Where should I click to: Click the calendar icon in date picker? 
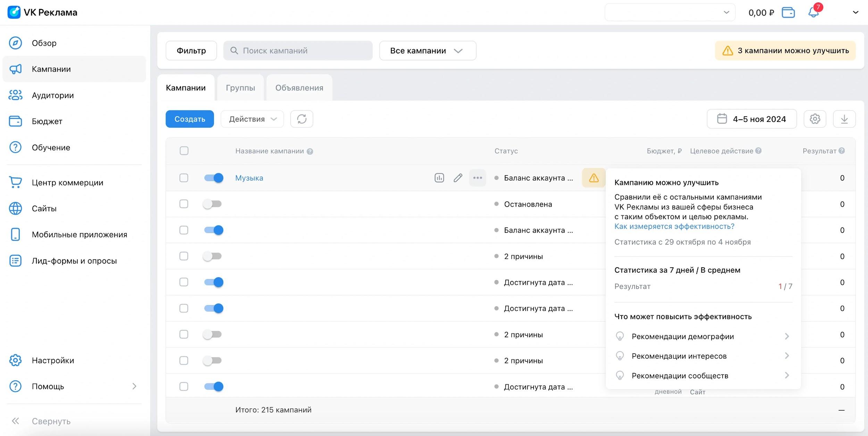click(x=722, y=119)
